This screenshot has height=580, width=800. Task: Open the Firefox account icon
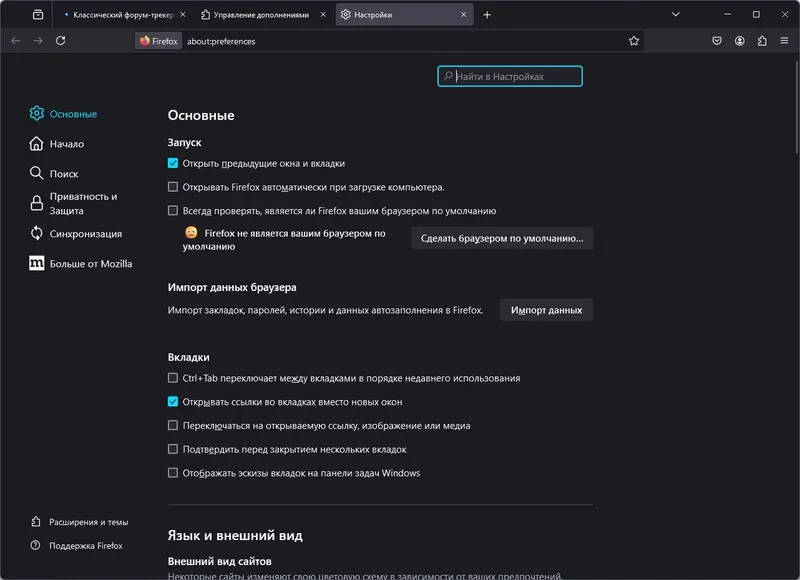[x=740, y=41]
